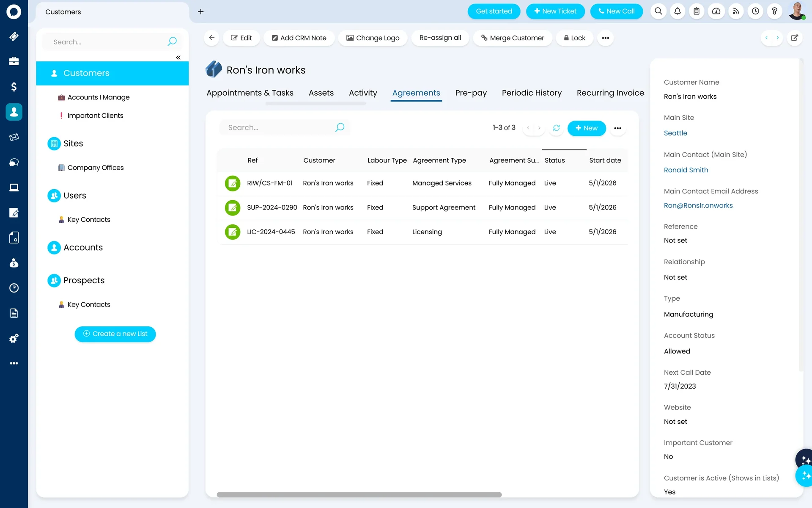The height and width of the screenshot is (508, 812).
Task: Open agreement LIC-2024-0445 green edit icon
Action: [233, 232]
